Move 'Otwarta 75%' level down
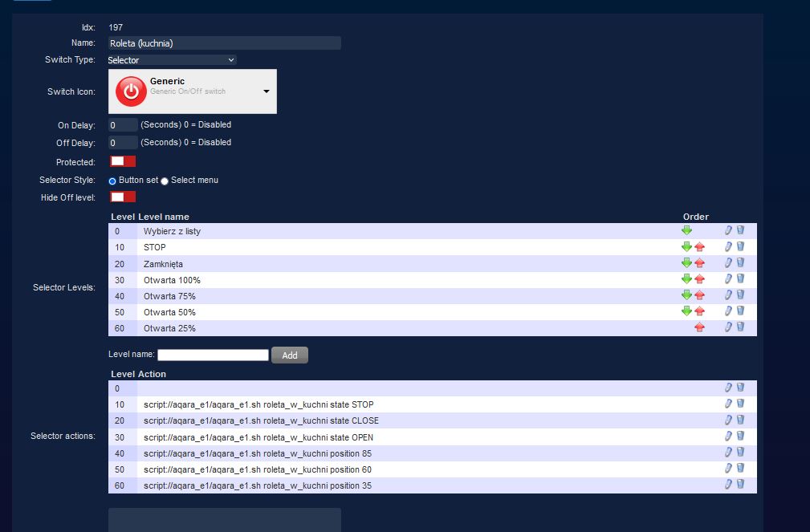810x532 pixels. (686, 295)
